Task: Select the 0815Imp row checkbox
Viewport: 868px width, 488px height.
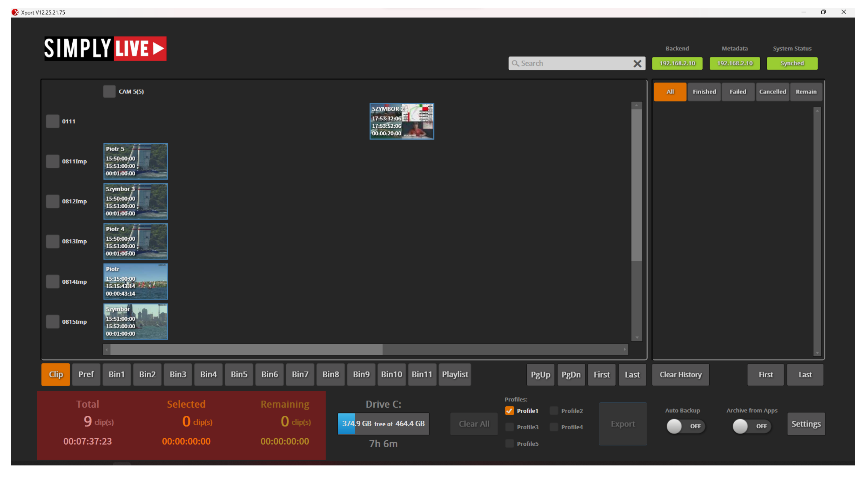Action: click(x=52, y=322)
